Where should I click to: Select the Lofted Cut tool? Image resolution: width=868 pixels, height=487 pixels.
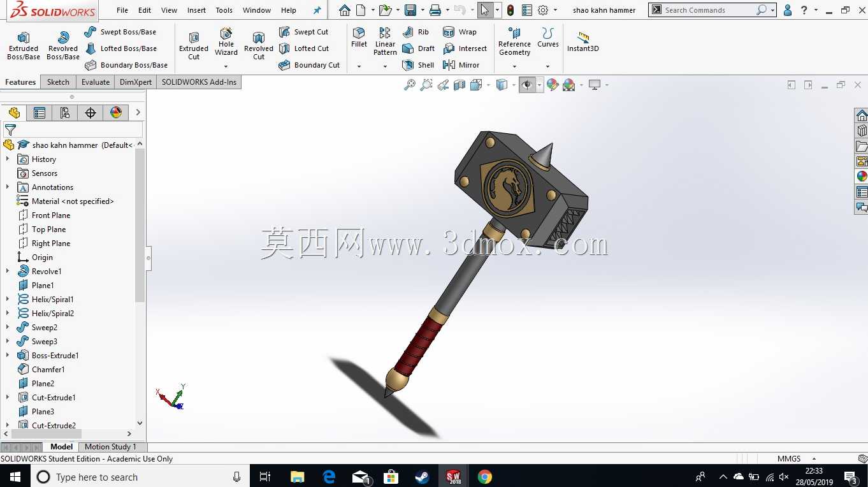click(x=304, y=48)
